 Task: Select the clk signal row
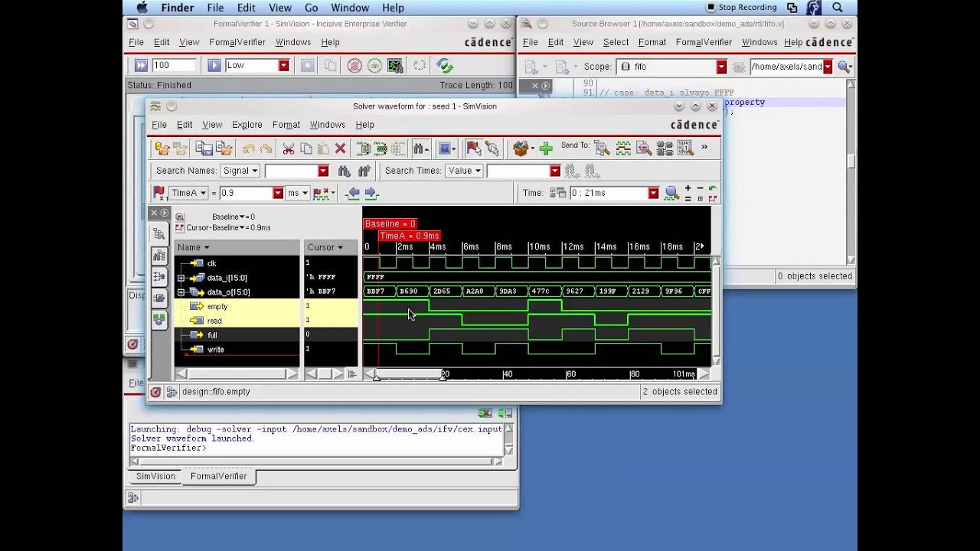pyautogui.click(x=237, y=263)
